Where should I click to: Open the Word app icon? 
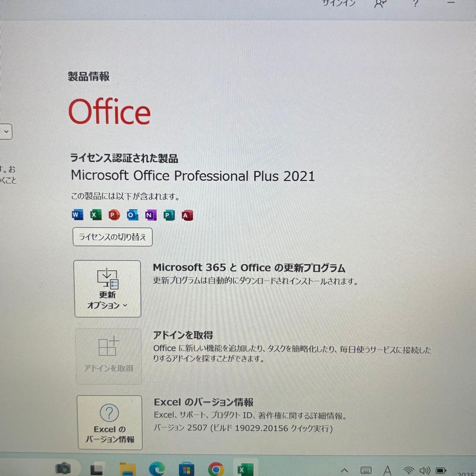pos(77,215)
